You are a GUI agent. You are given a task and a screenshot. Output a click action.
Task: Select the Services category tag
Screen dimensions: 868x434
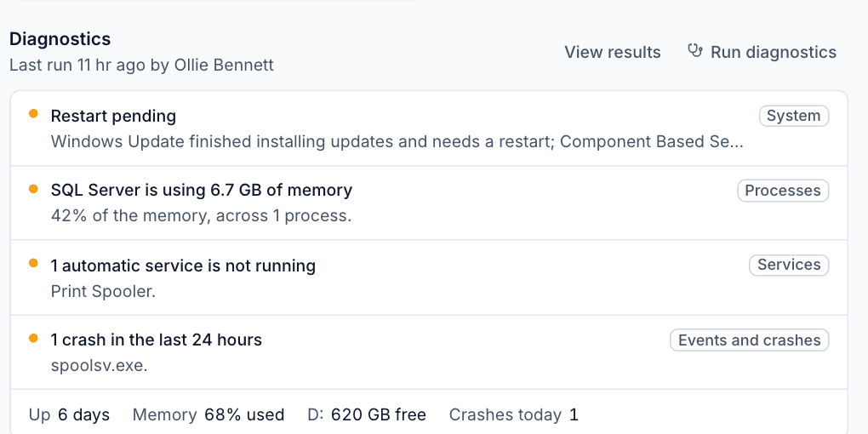coord(789,265)
